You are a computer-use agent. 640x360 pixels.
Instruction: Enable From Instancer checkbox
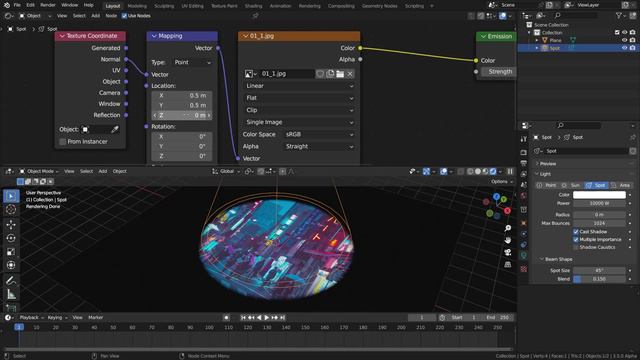click(62, 142)
